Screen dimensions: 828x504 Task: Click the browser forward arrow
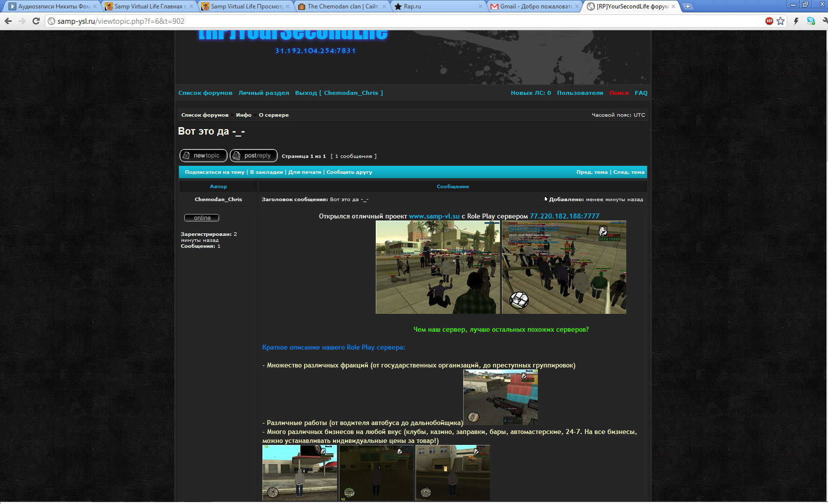(x=22, y=21)
